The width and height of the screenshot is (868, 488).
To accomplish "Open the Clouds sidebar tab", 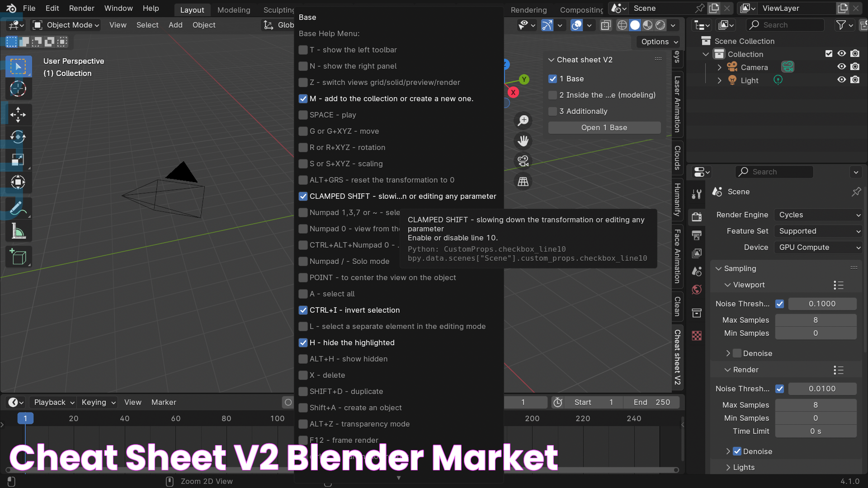I will 677,158.
